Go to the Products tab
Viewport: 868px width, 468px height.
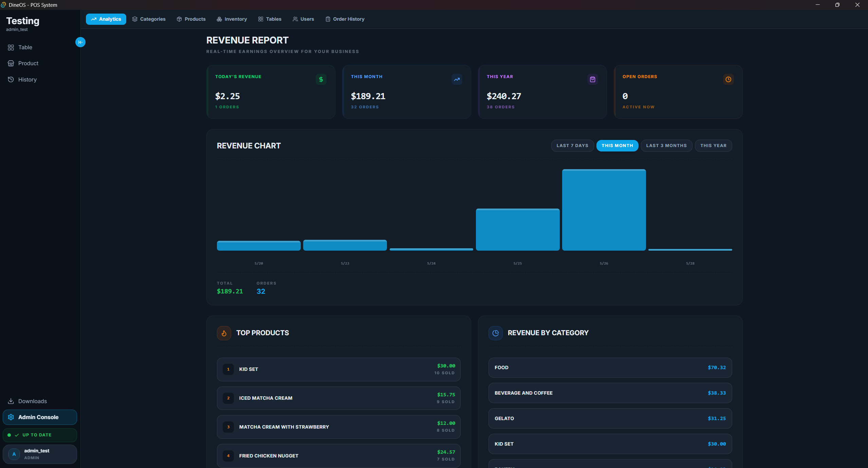coord(191,19)
